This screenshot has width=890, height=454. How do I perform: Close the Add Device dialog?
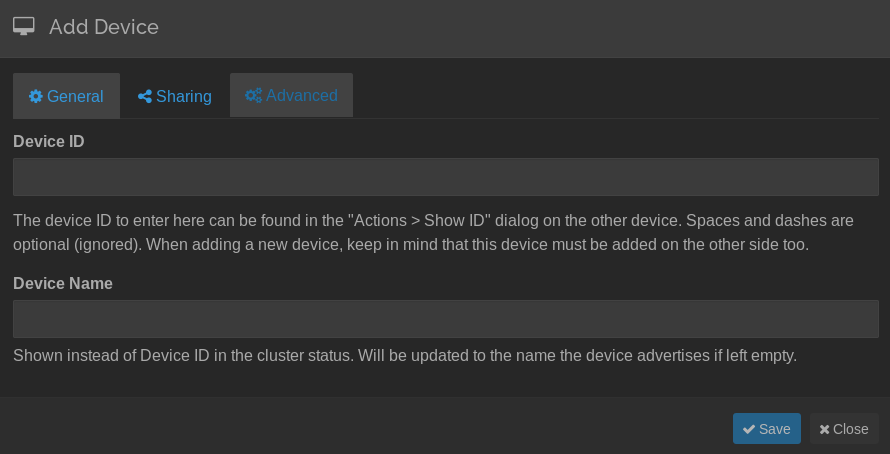[844, 428]
